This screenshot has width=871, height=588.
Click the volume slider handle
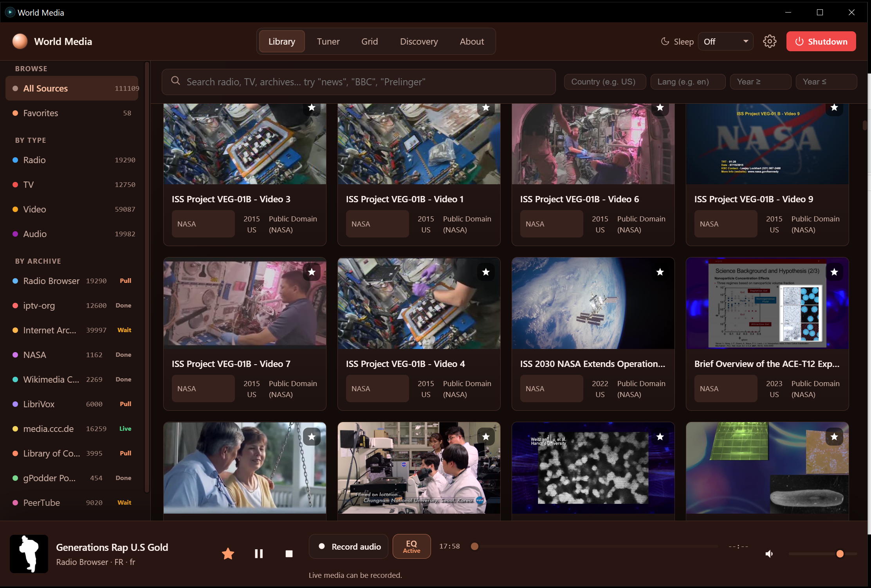pyautogui.click(x=840, y=554)
